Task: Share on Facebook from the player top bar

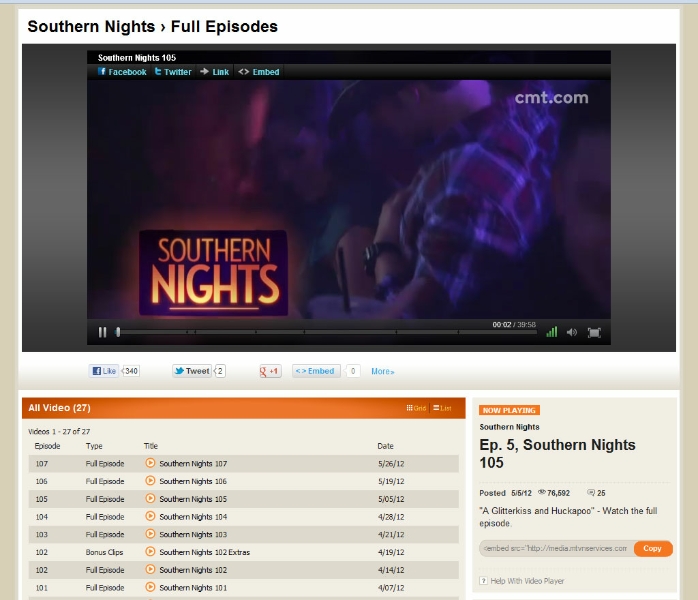Action: [122, 72]
